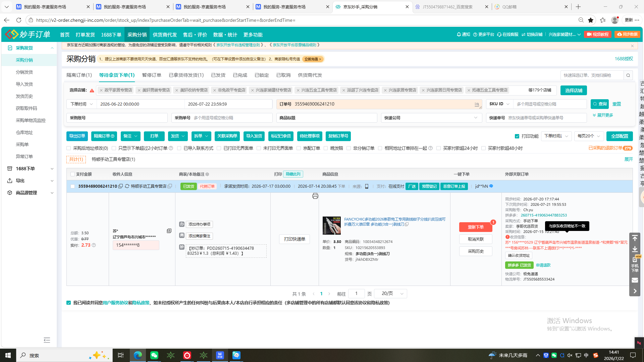Open 采购单物流监控 in sidebar
Screen dimensions: 644x362
tap(31, 120)
